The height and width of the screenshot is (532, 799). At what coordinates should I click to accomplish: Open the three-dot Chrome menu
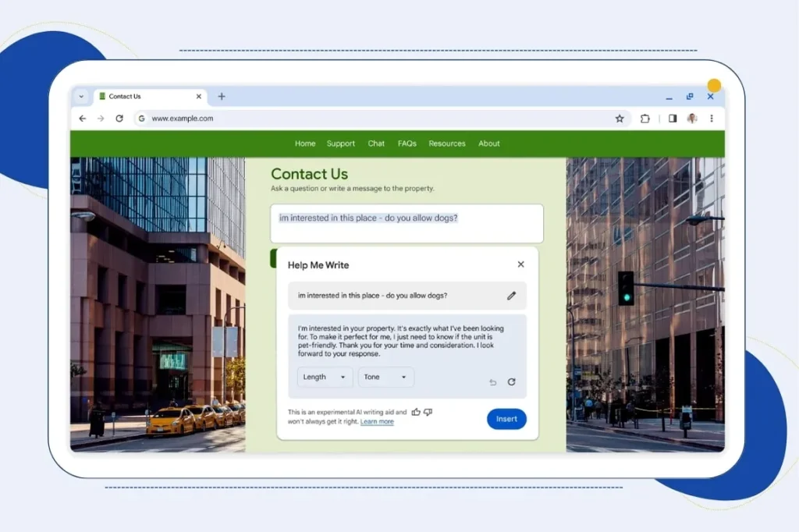coord(712,119)
